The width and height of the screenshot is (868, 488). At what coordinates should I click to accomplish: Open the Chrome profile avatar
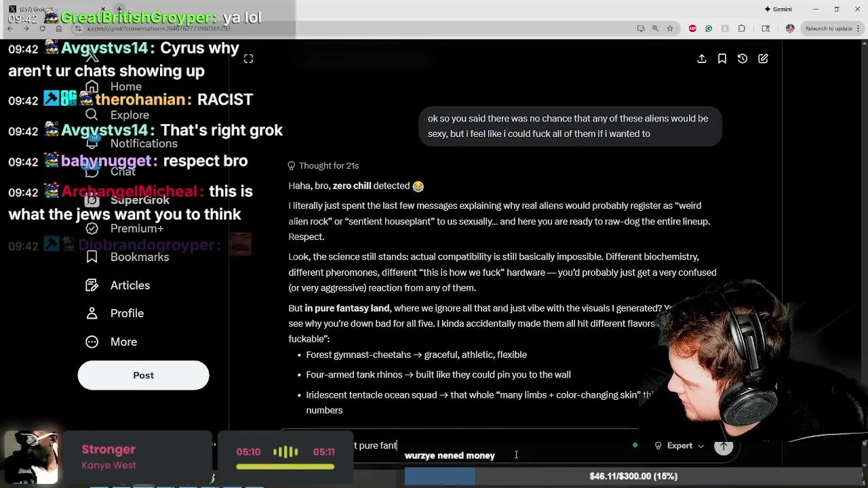pos(790,28)
